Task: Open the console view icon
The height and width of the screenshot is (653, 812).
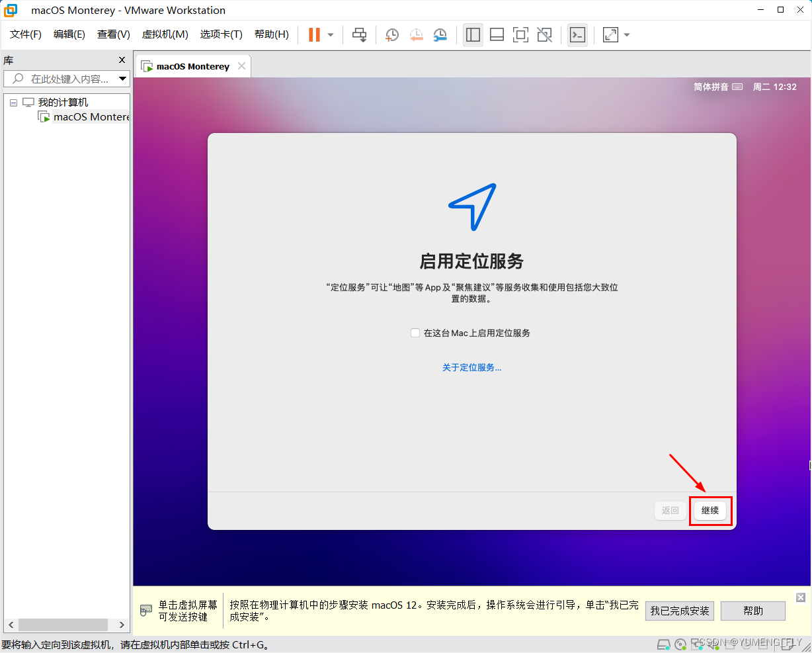Action: point(577,34)
